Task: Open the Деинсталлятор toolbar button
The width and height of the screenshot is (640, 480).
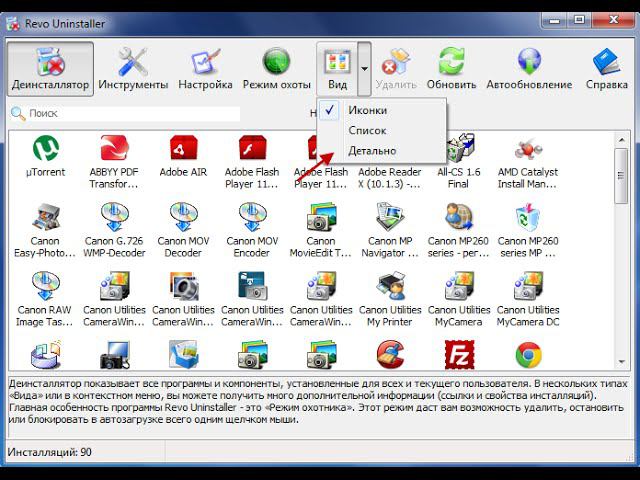Action: [x=51, y=69]
